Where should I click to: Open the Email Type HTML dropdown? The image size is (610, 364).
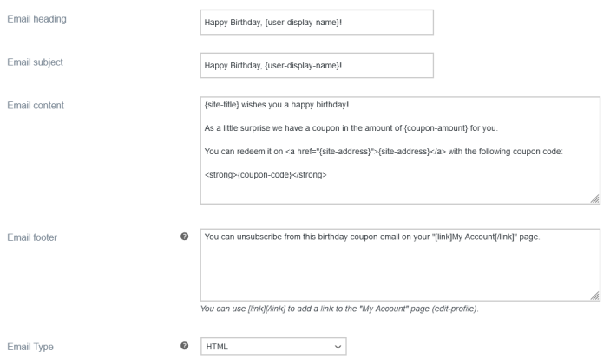point(272,347)
